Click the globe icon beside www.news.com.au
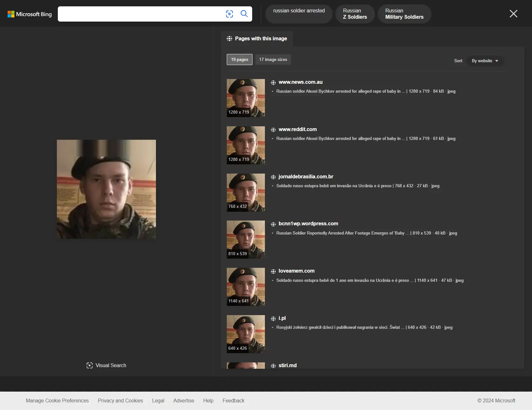The width and height of the screenshot is (532, 410). 273,83
